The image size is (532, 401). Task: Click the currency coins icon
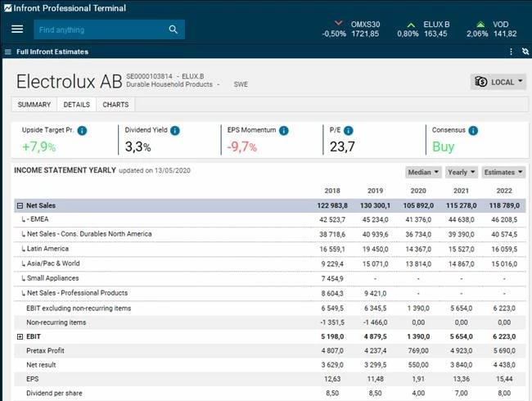click(480, 82)
